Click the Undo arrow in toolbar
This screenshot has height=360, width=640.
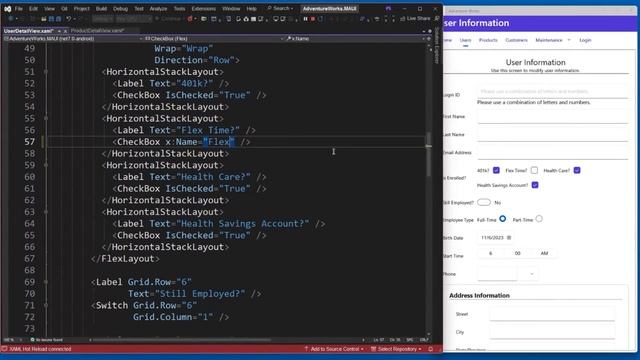click(x=69, y=19)
